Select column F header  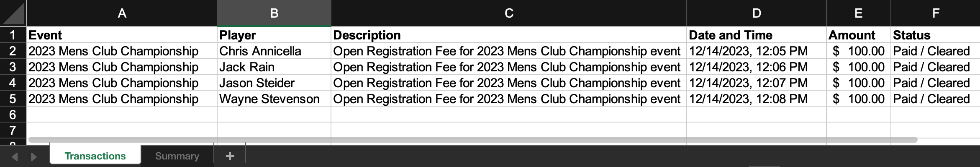(936, 13)
